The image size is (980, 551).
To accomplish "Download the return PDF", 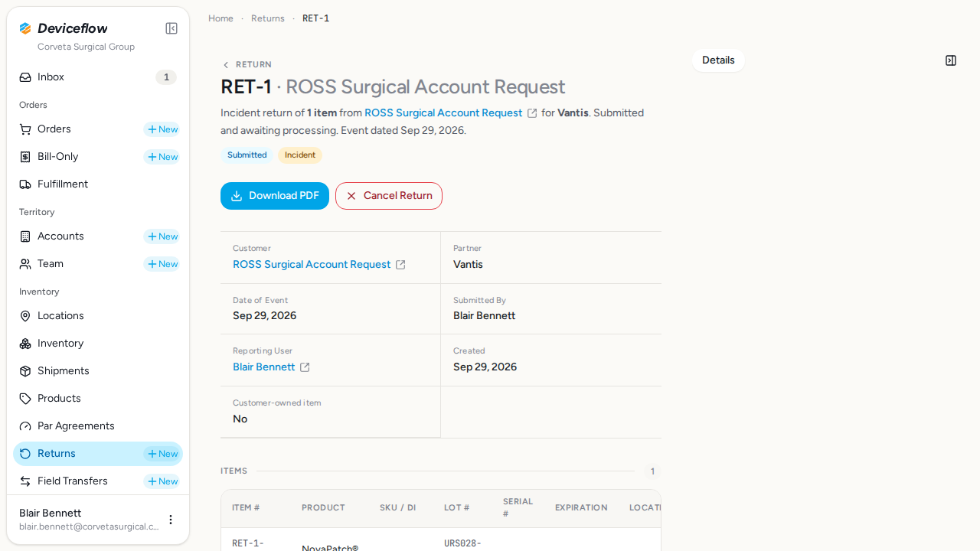I will 275,196.
